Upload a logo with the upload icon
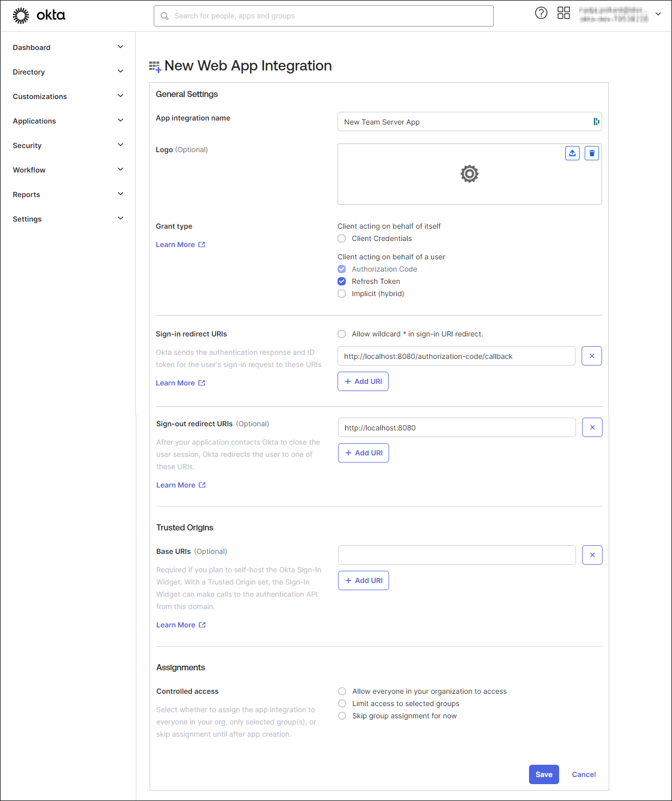Viewport: 672px width, 801px height. (572, 153)
